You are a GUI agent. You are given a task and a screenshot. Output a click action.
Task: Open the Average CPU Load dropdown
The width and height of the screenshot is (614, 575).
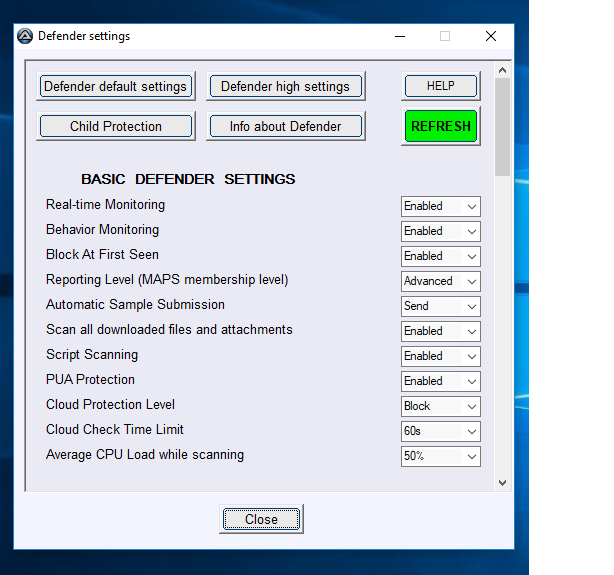point(440,456)
